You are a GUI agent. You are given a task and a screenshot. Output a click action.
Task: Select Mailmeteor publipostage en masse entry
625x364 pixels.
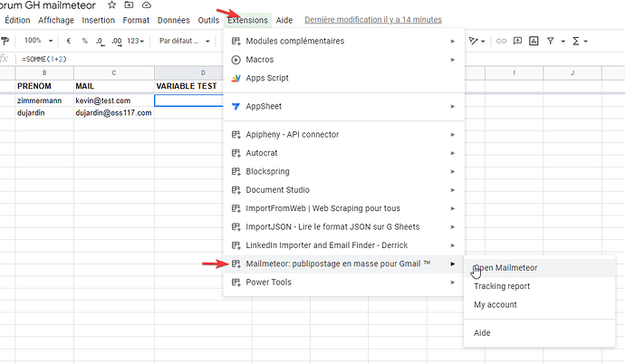(x=343, y=263)
